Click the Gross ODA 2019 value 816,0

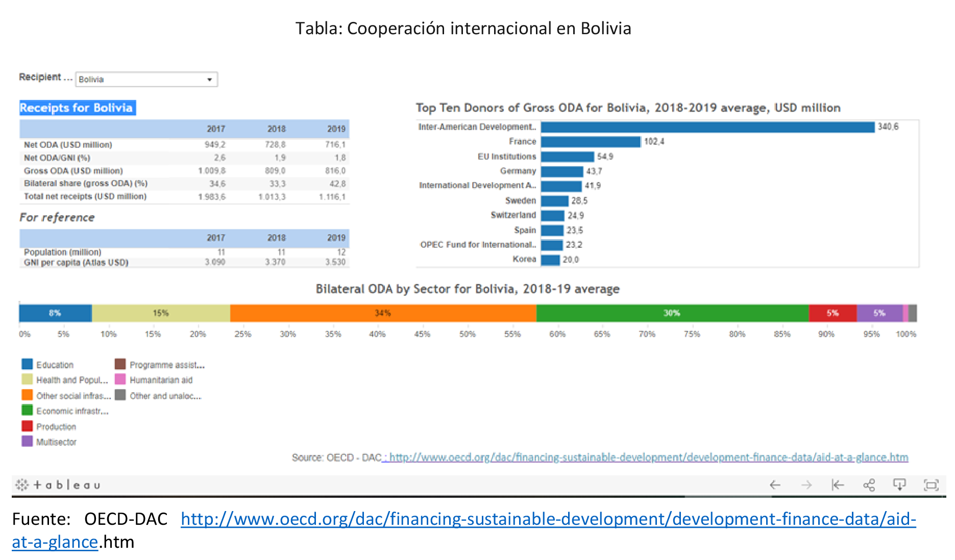(x=335, y=171)
